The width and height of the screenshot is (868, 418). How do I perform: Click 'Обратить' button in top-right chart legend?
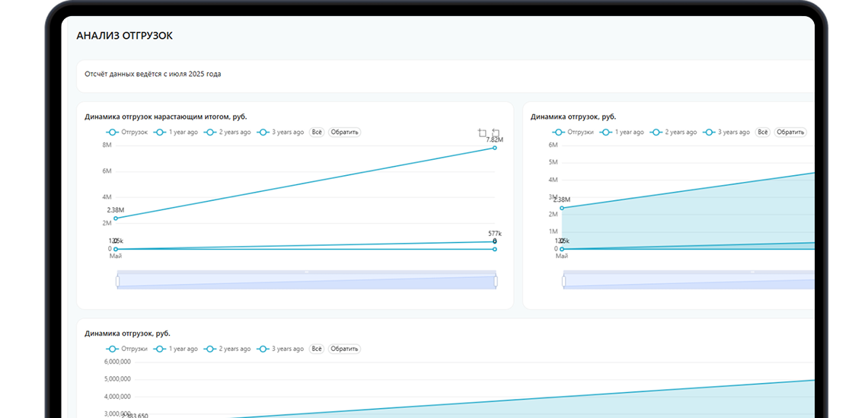tap(790, 132)
